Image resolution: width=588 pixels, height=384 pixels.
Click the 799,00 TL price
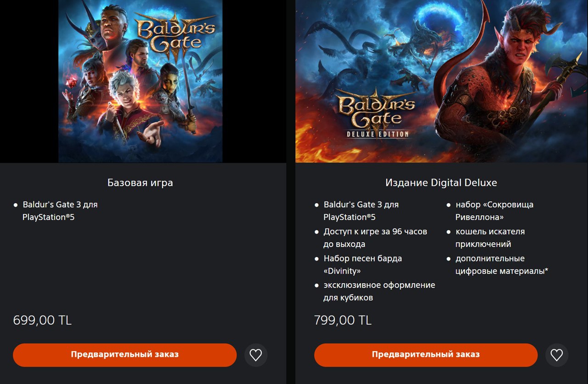(343, 320)
